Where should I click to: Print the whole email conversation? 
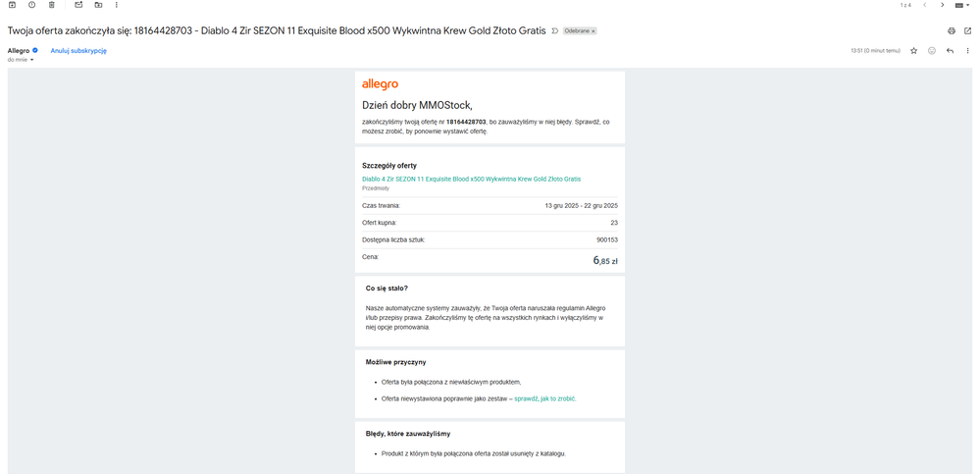(952, 31)
